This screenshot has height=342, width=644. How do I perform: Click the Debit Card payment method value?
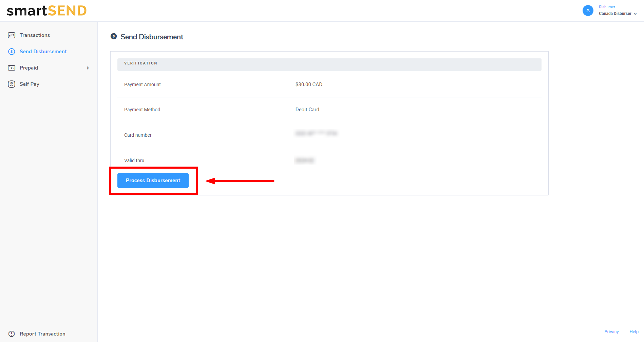(x=307, y=110)
